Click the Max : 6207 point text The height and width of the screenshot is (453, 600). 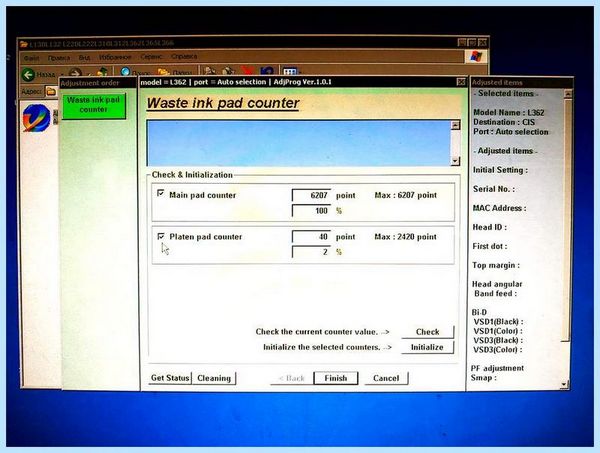(406, 195)
